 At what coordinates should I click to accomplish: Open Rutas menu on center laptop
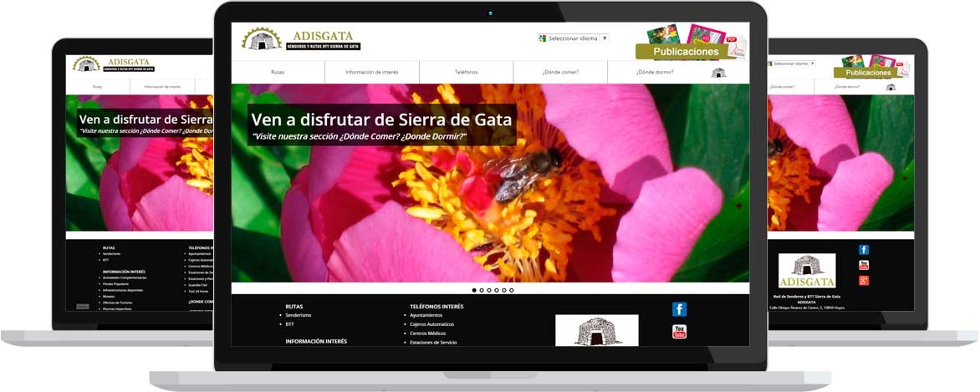pos(278,72)
